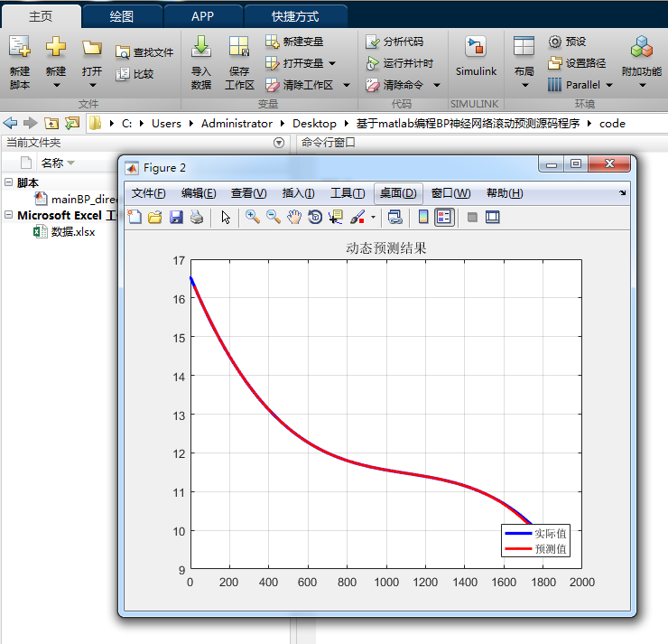The width and height of the screenshot is (668, 644).
Task: Click Users in the path bar
Action: coord(166,124)
